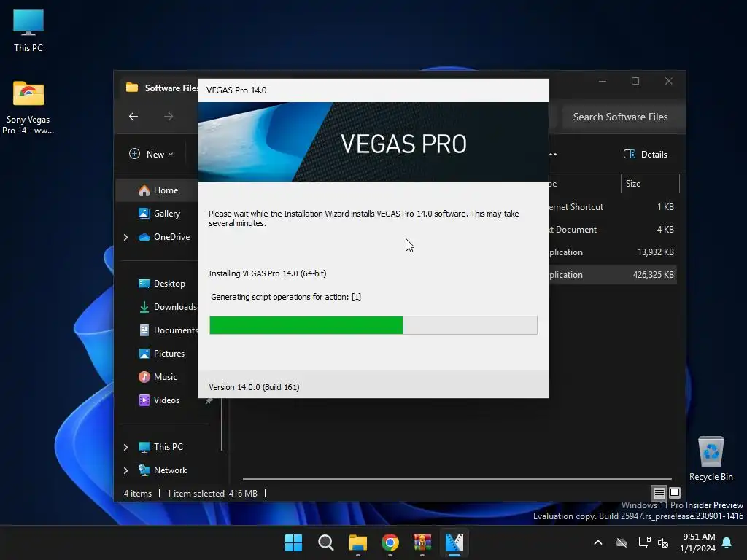This screenshot has width=747, height=560.
Task: Open WinRAR from the taskbar
Action: coord(422,542)
